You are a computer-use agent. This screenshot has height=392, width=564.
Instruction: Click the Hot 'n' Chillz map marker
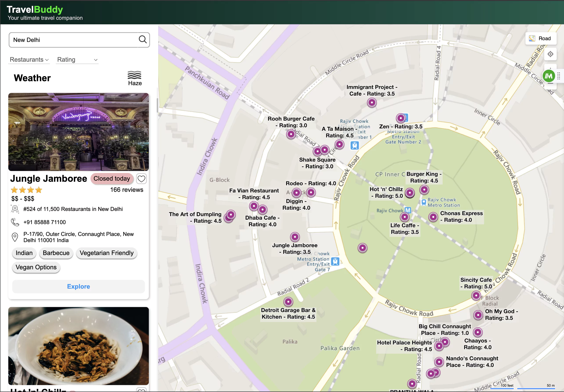410,193
